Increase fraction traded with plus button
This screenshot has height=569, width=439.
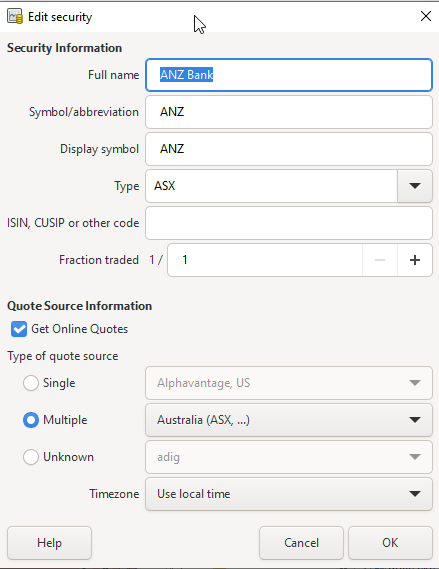415,260
